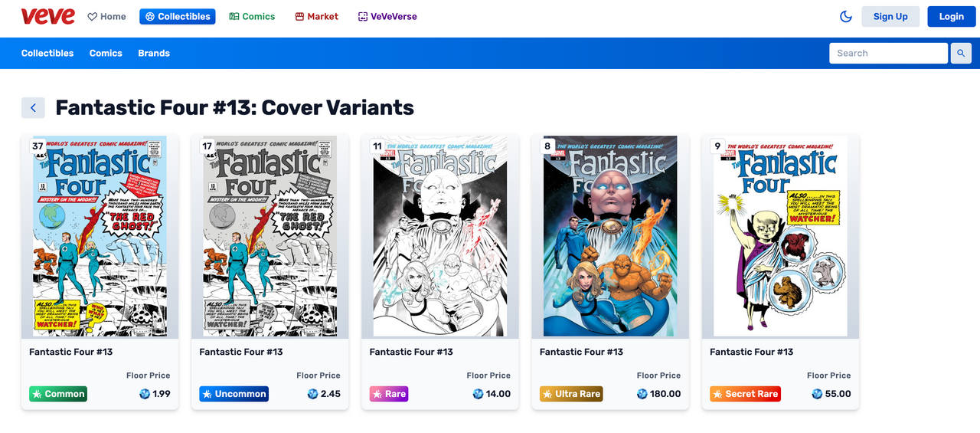Open the VeVeVerse navigation item

tap(387, 16)
